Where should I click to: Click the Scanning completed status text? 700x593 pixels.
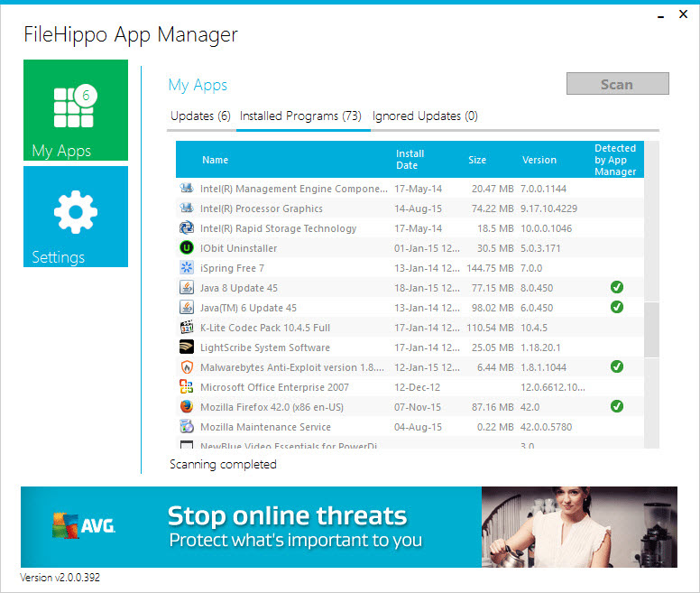pos(223,465)
